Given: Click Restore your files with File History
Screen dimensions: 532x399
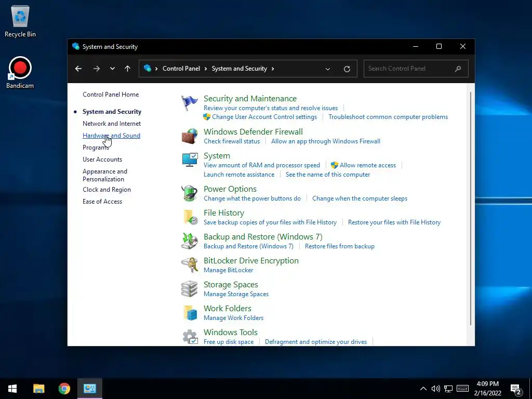Looking at the screenshot, I should click(x=394, y=222).
